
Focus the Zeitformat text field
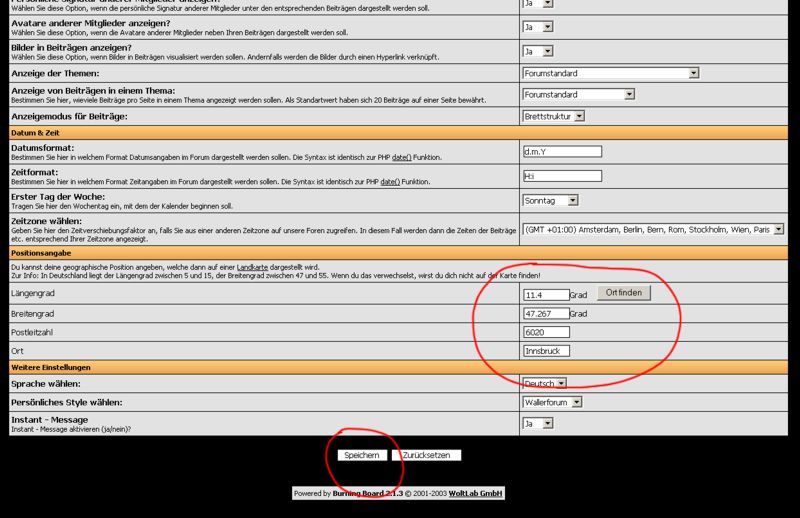562,176
